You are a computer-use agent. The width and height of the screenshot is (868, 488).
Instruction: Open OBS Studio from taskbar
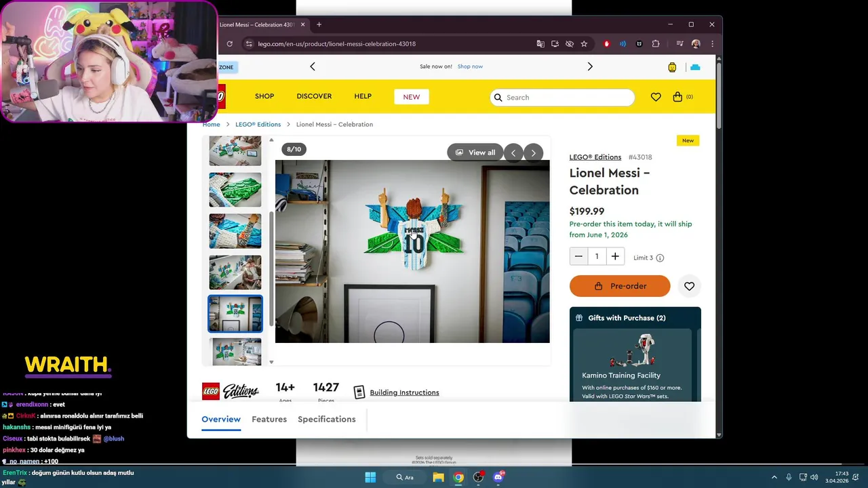pyautogui.click(x=478, y=477)
